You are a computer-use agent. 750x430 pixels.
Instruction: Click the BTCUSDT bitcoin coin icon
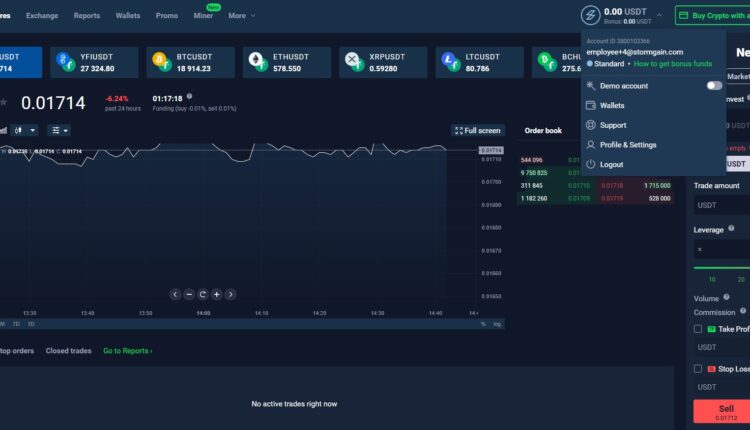tap(161, 63)
